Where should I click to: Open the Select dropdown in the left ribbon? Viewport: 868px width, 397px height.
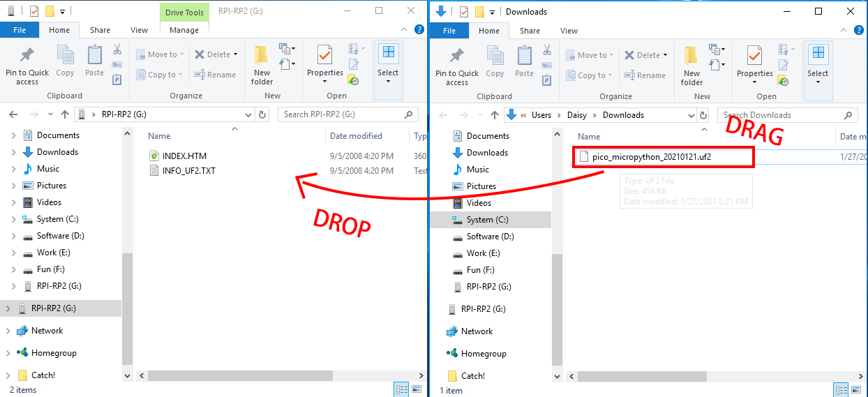388,63
